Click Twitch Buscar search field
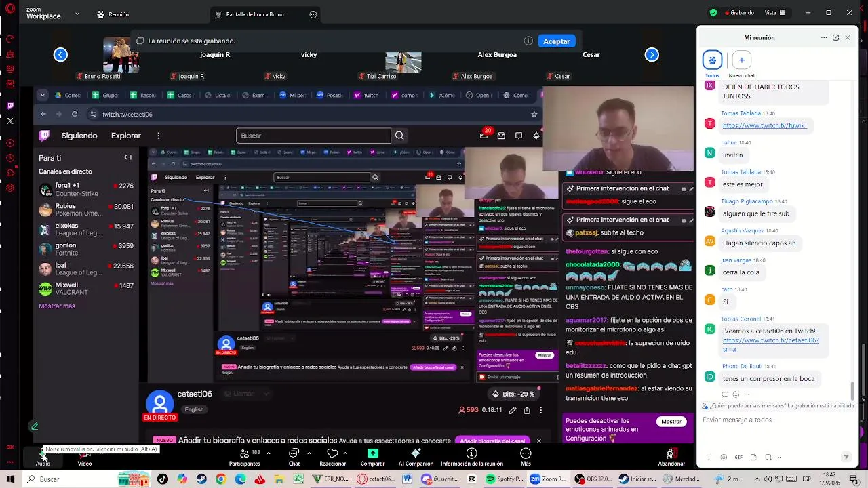Screen dimensions: 868x488 313,136
